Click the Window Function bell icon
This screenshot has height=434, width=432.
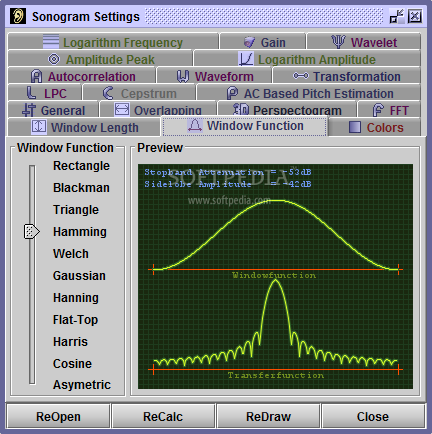click(195, 125)
